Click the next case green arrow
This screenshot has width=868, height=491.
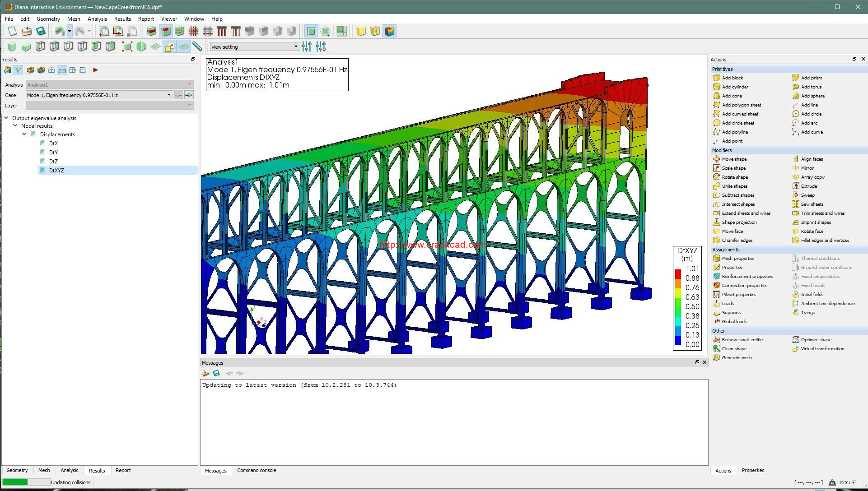tap(189, 95)
